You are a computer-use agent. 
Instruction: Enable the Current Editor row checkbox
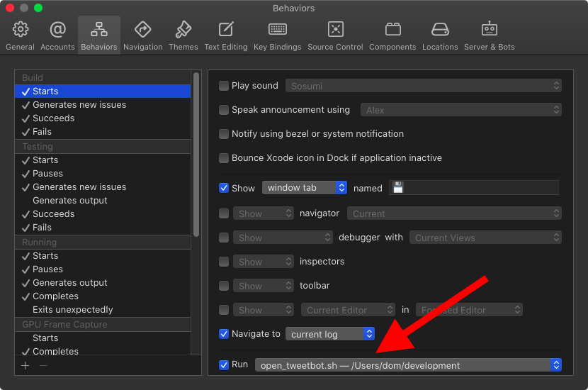[x=224, y=310]
